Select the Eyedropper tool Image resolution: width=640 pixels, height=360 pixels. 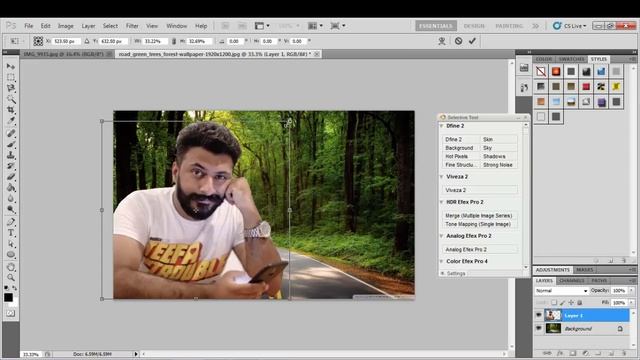(x=11, y=121)
